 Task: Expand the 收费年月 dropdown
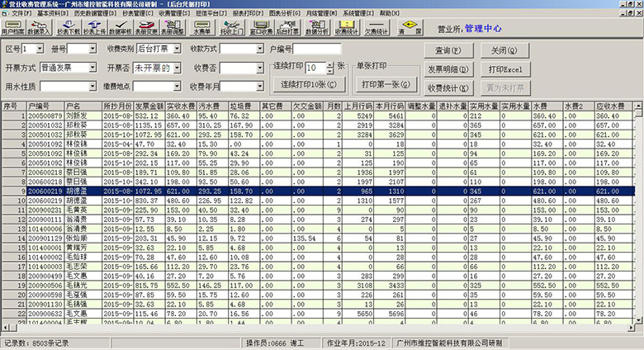tap(259, 86)
